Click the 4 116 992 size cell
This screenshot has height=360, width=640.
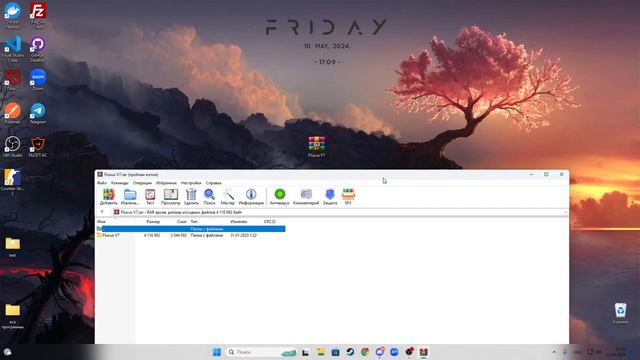[x=152, y=236]
